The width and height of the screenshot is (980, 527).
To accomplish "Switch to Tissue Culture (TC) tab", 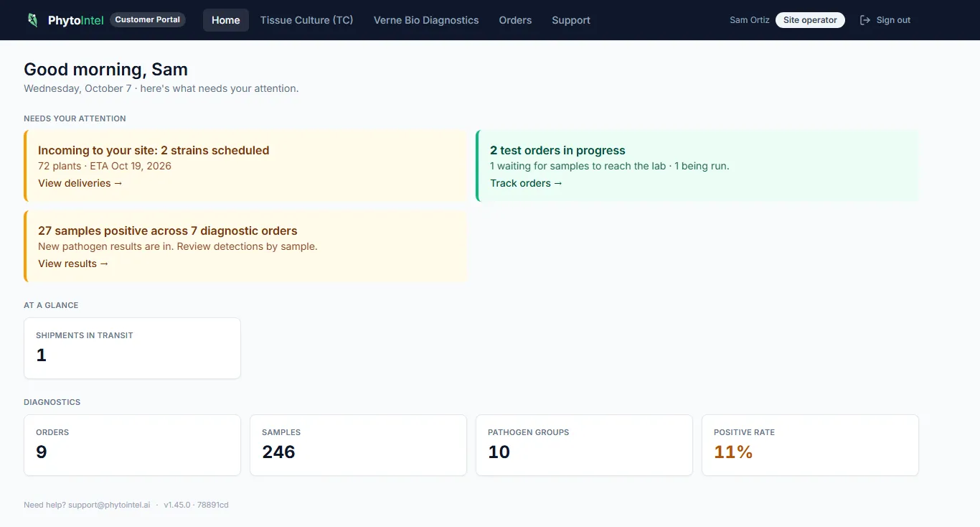I will (x=307, y=20).
